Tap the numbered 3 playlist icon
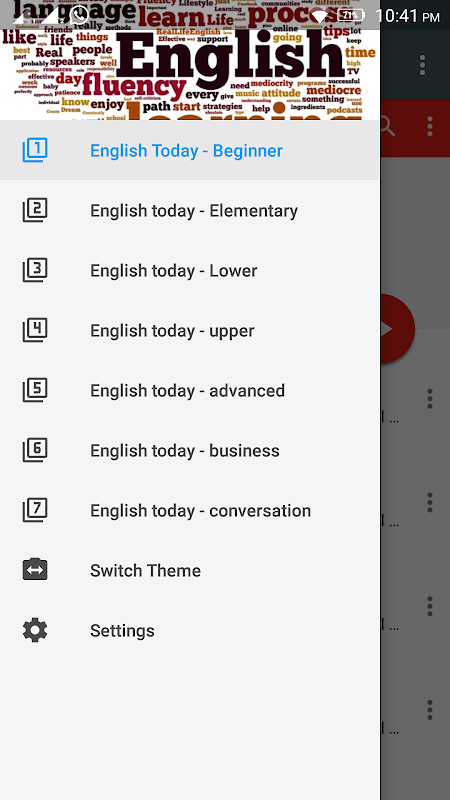450x800 pixels. (35, 270)
